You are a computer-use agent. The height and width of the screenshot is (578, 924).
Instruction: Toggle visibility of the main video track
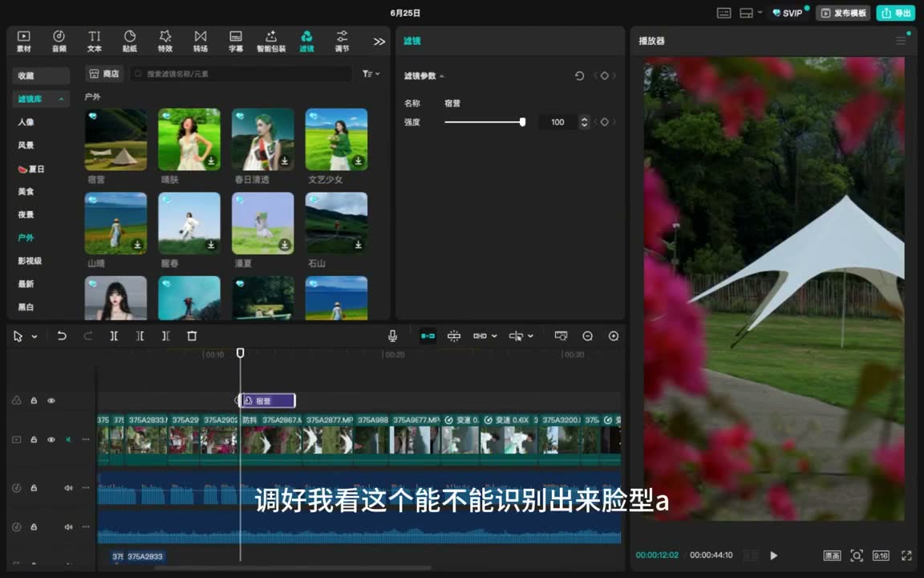click(x=51, y=439)
